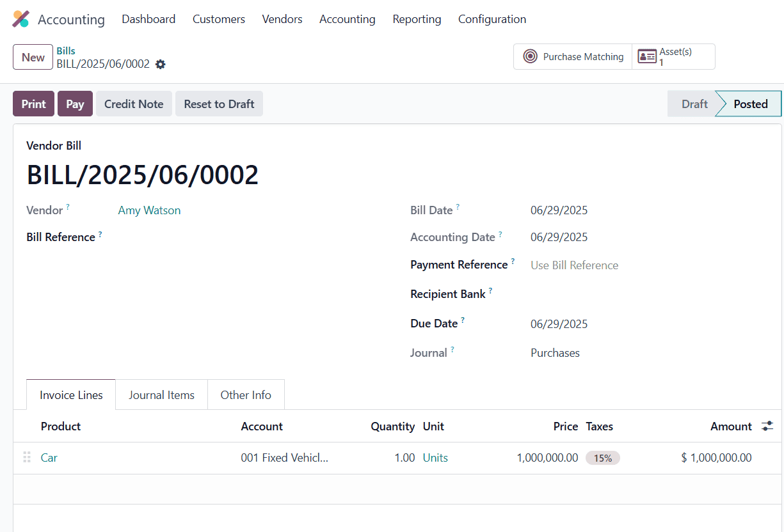Screen dimensions: 784x532
Task: Click the help icon next to Vendor
Action: (67, 205)
